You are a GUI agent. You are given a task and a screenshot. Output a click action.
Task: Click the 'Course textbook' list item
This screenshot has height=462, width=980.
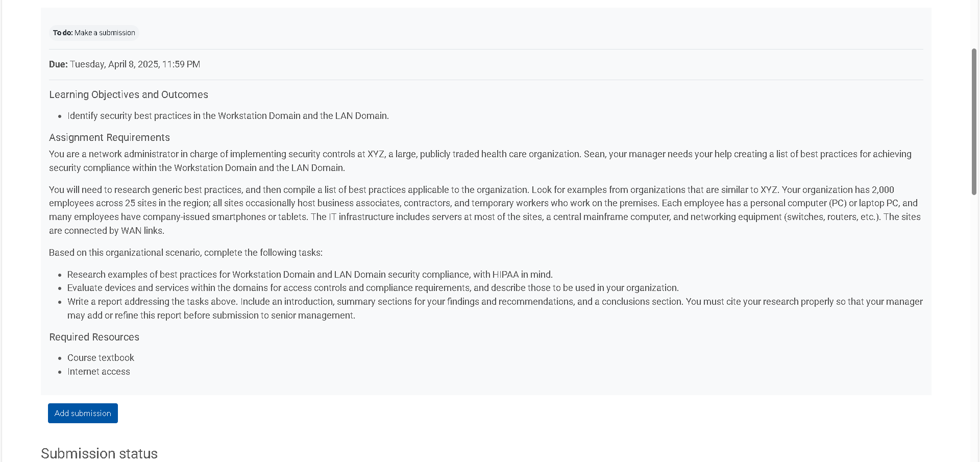101,358
